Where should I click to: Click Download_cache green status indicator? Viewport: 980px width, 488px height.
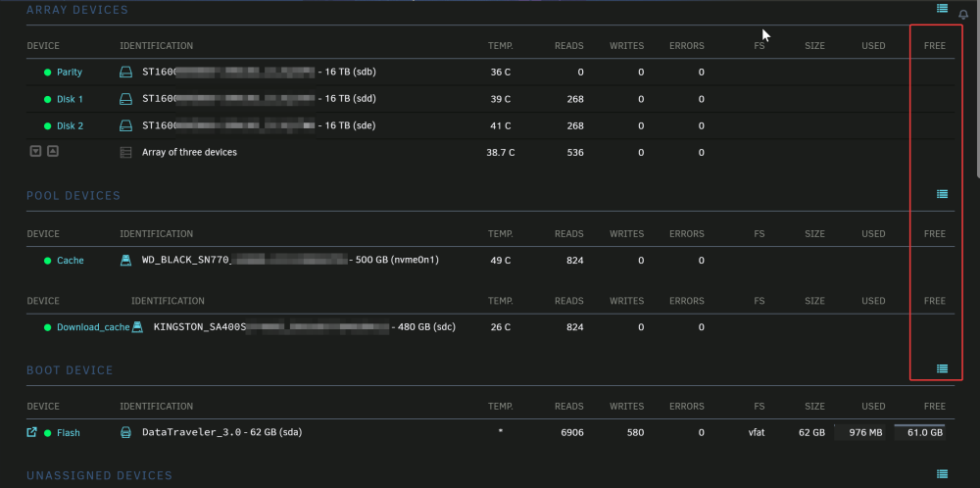point(47,327)
